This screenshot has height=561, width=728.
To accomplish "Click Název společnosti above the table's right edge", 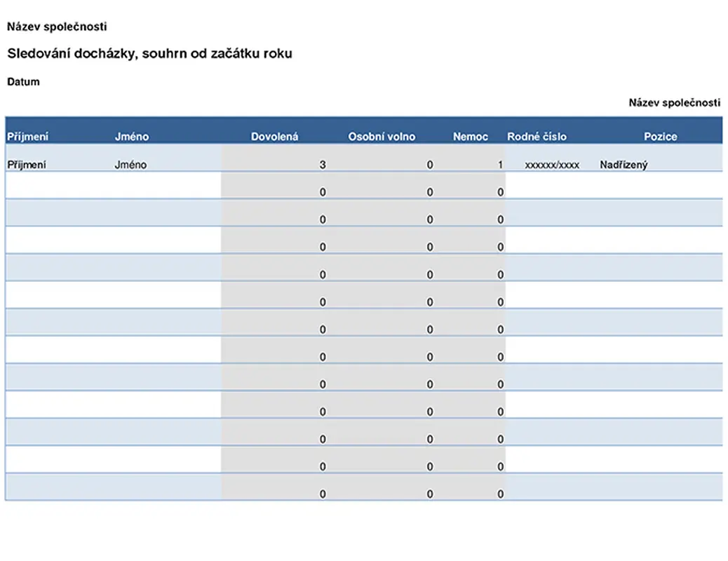I will (x=674, y=103).
